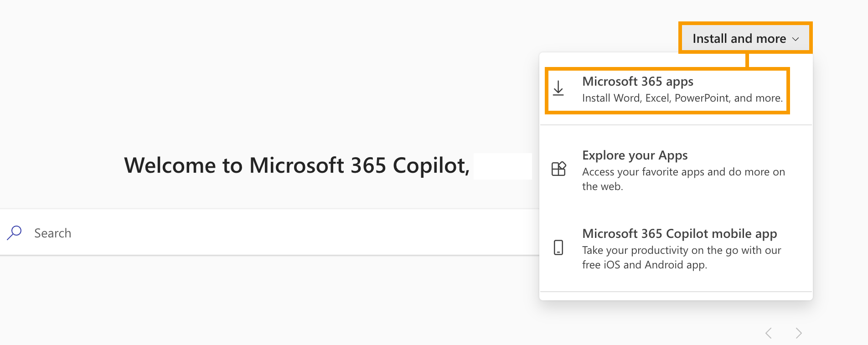
Task: Click the Explore your Apps grid icon
Action: click(x=558, y=169)
